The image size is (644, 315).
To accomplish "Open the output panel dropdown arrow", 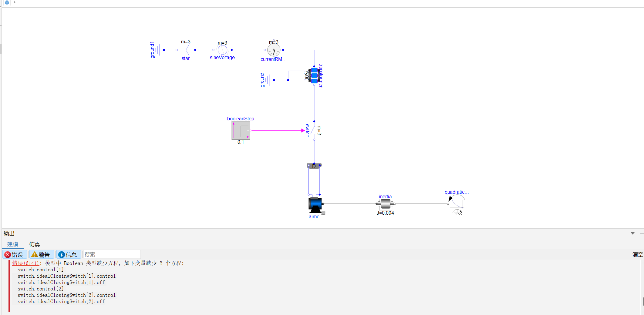I will (x=632, y=233).
